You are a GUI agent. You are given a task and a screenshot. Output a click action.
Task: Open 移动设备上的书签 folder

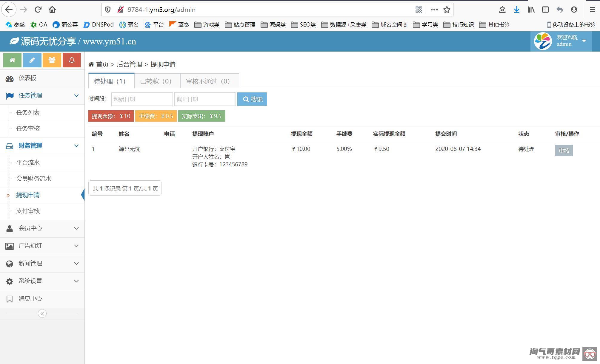point(571,25)
